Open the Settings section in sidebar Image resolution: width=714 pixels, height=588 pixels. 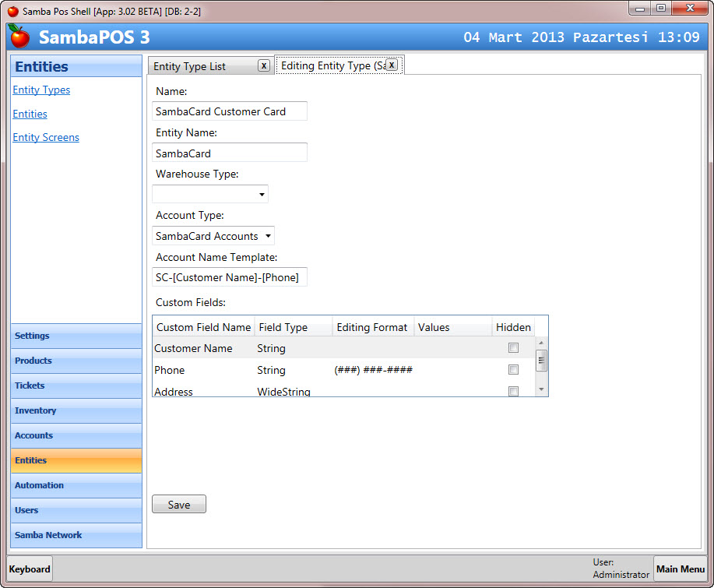pos(76,336)
